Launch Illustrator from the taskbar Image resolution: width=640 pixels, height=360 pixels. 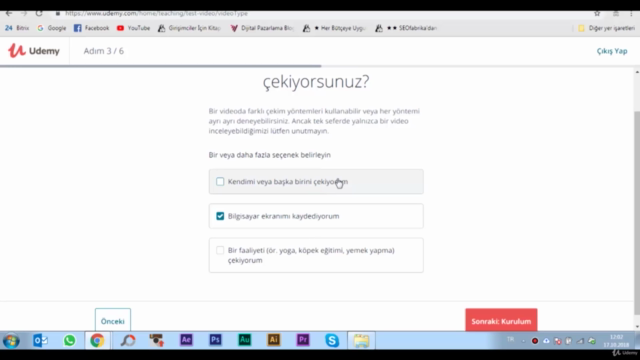coord(273,340)
